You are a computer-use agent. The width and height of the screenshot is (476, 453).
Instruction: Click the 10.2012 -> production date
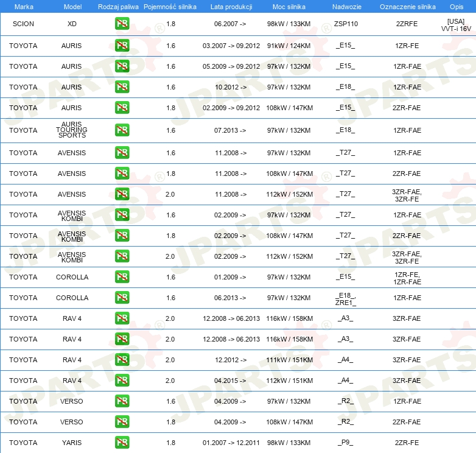[x=231, y=87]
